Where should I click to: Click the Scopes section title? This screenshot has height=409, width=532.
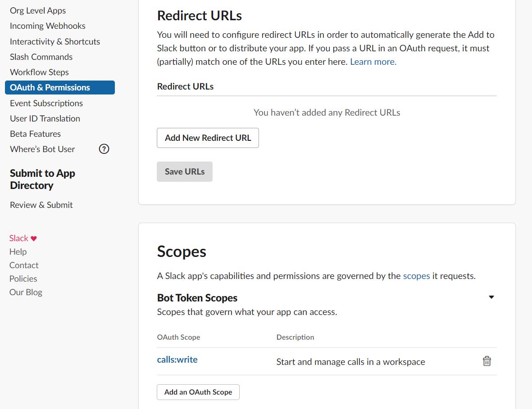(182, 252)
